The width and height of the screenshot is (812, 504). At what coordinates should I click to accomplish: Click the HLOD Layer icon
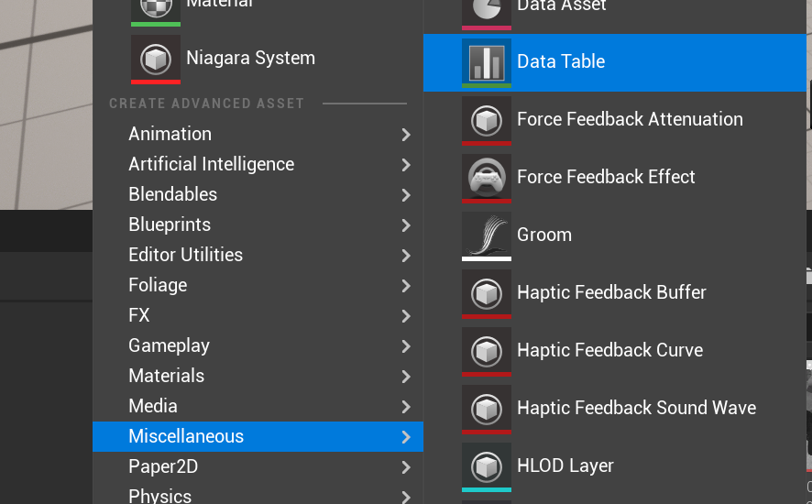tap(486, 466)
